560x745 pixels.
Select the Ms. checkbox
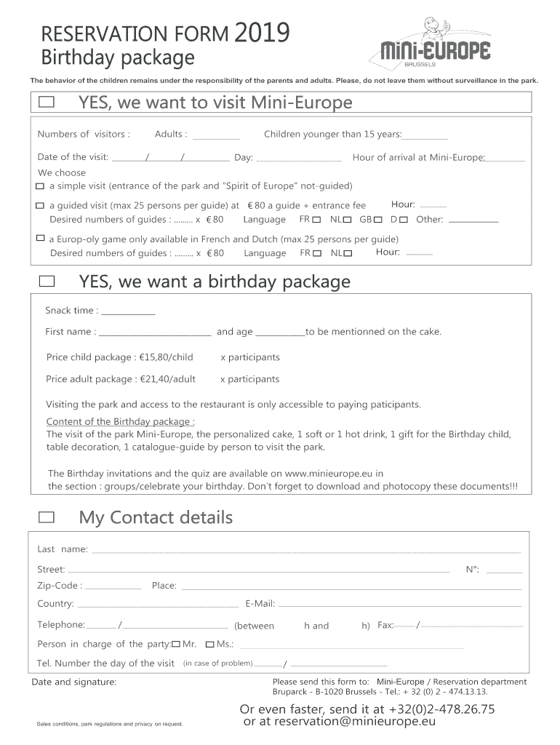[210, 644]
